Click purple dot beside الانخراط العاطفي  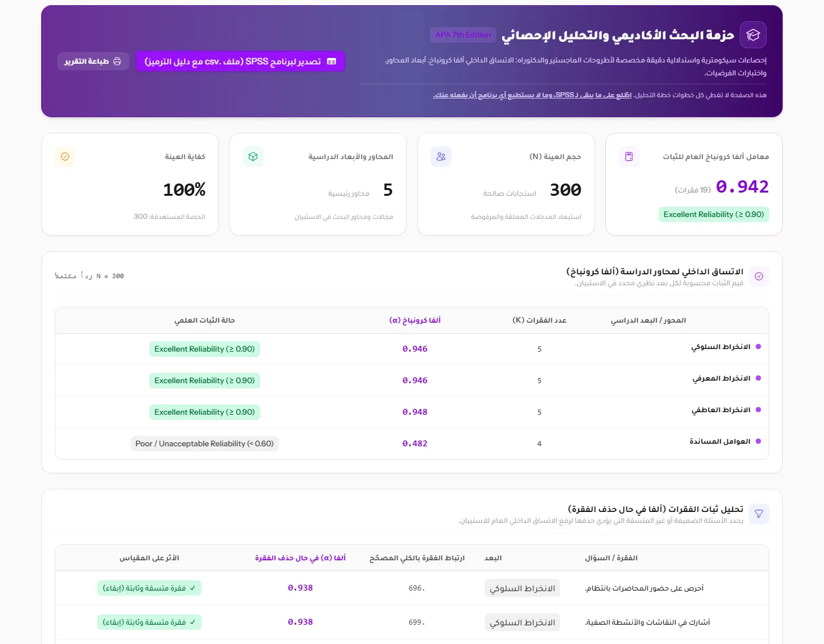[758, 410]
